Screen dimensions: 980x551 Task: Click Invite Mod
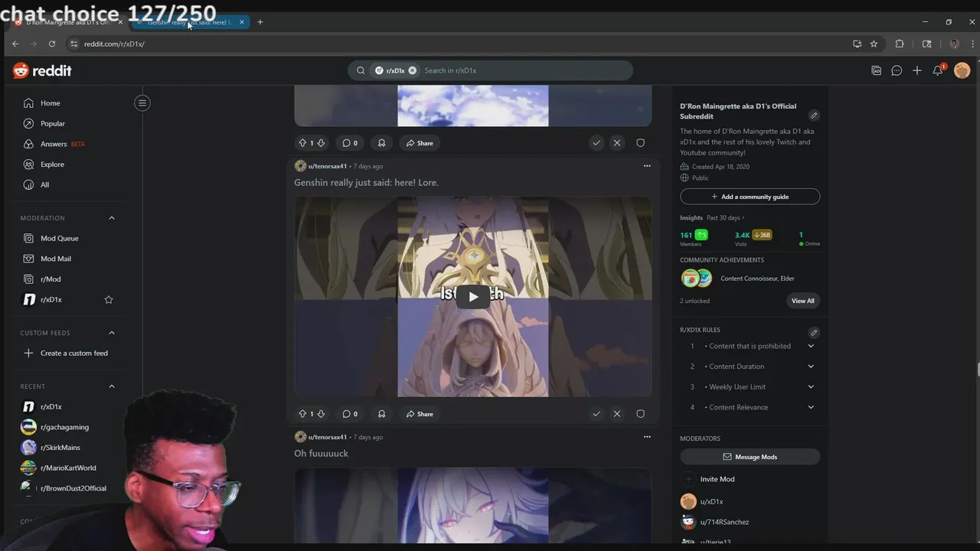pyautogui.click(x=717, y=479)
